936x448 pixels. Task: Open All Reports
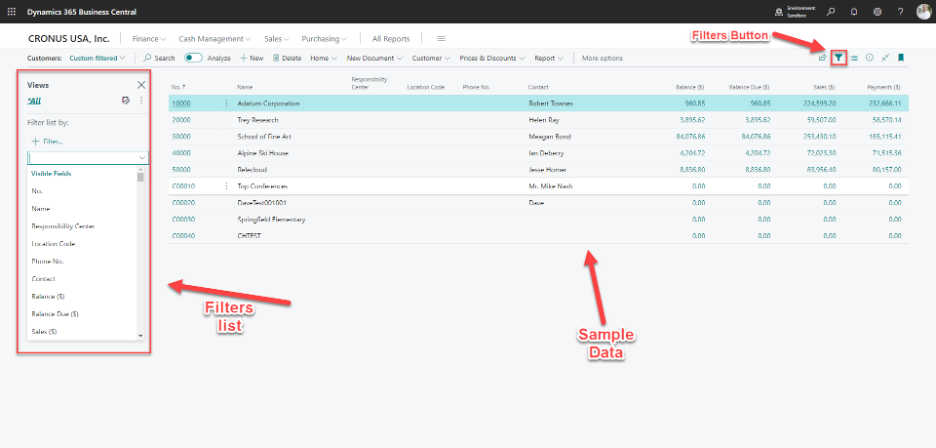pos(391,39)
